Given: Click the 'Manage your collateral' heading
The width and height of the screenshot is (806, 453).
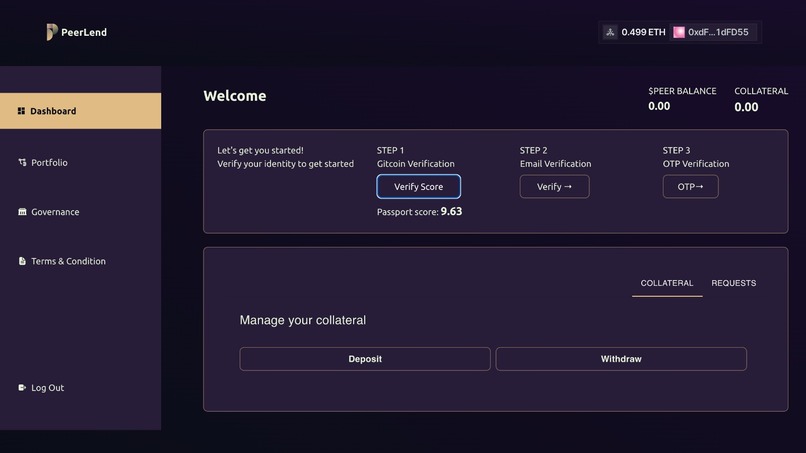Looking at the screenshot, I should tap(303, 320).
